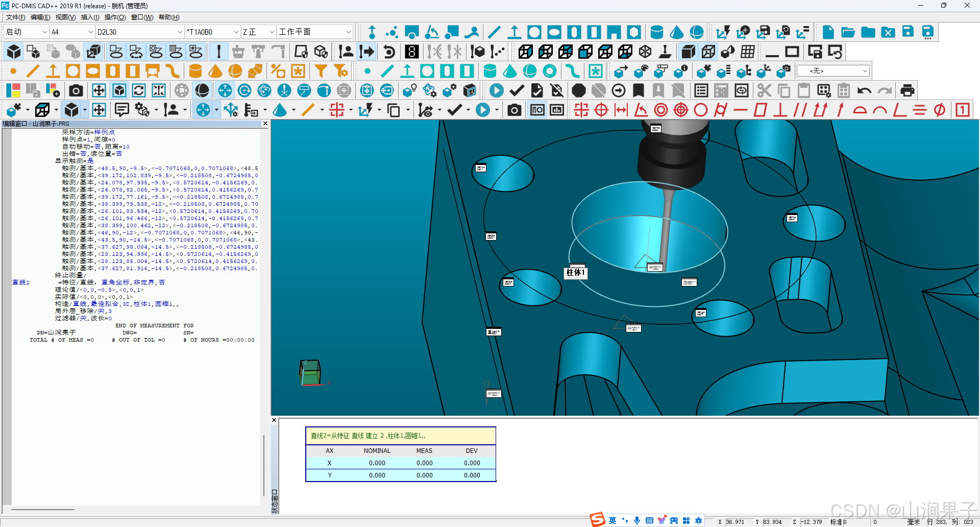Click the red Symmetry dimension icon
Viewport: 980px width, 527px height.
tap(920, 110)
